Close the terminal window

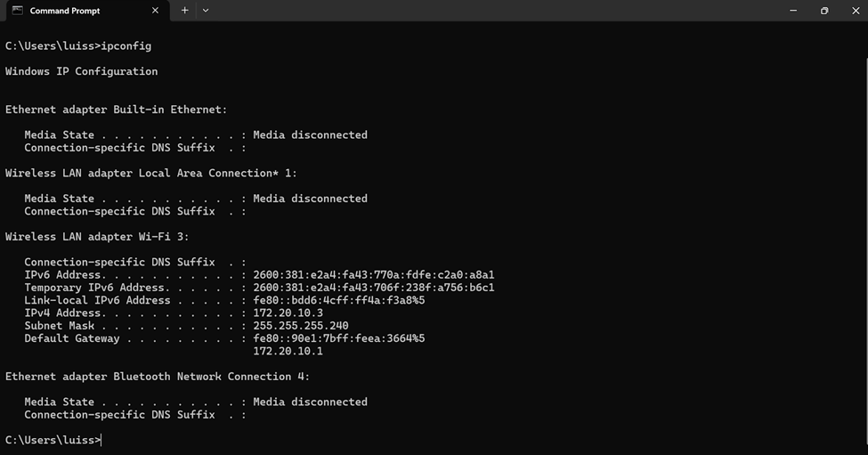[856, 11]
